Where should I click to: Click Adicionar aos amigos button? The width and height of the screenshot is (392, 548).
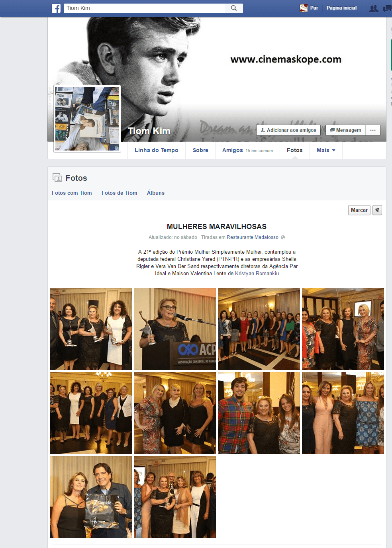tap(288, 130)
